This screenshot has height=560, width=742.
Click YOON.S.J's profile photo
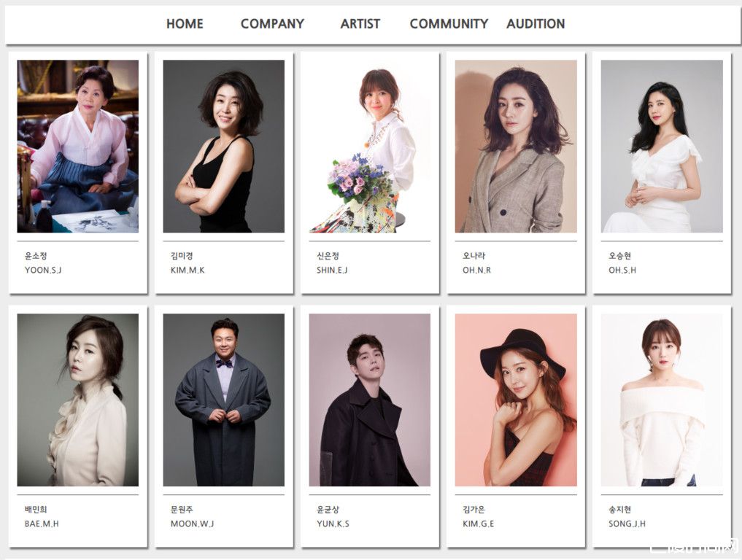click(78, 146)
